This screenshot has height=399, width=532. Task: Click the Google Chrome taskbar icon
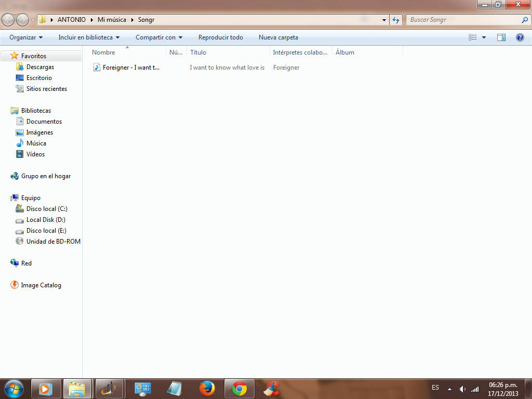point(240,389)
